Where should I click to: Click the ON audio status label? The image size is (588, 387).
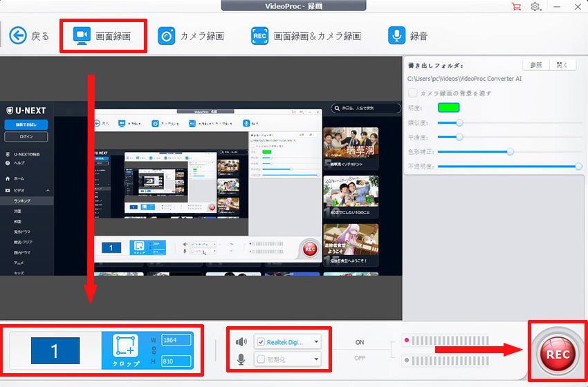(360, 342)
